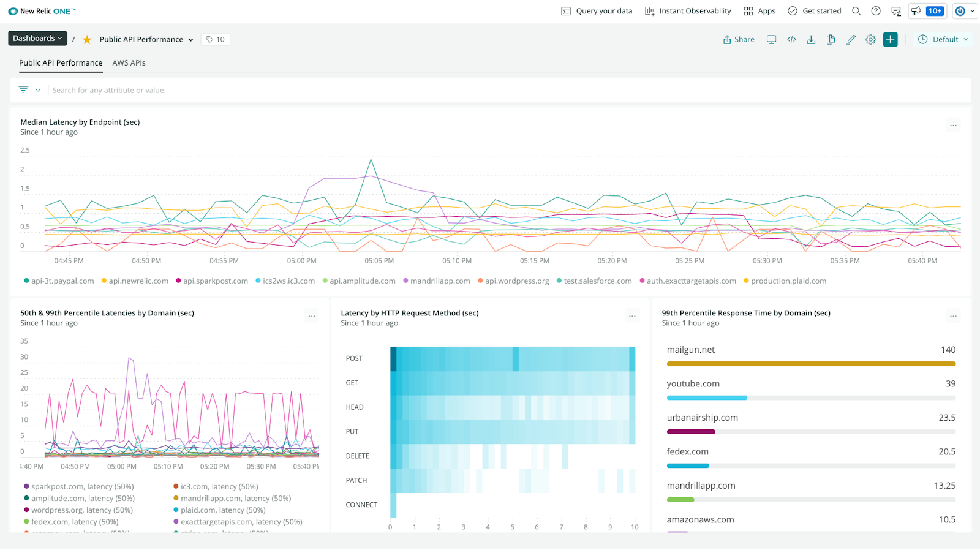Click the green plus add widget button
The image size is (980, 550).
890,39
